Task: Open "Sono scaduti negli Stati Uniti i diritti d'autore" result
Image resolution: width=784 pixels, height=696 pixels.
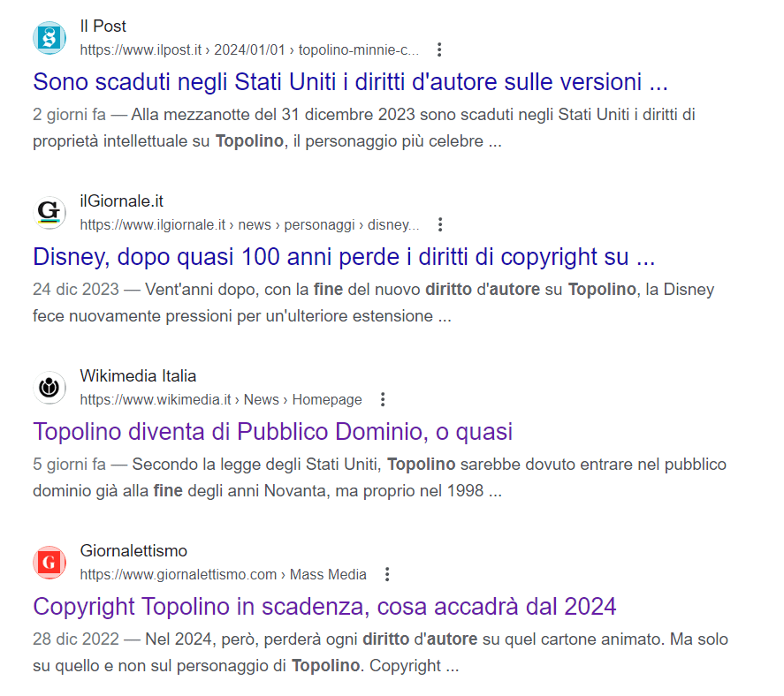Action: (x=351, y=82)
